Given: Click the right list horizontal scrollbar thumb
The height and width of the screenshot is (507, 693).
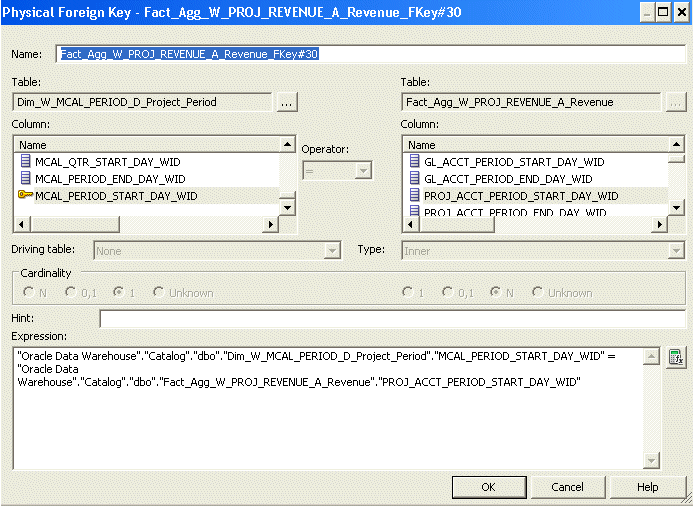Looking at the screenshot, I should tap(457, 225).
